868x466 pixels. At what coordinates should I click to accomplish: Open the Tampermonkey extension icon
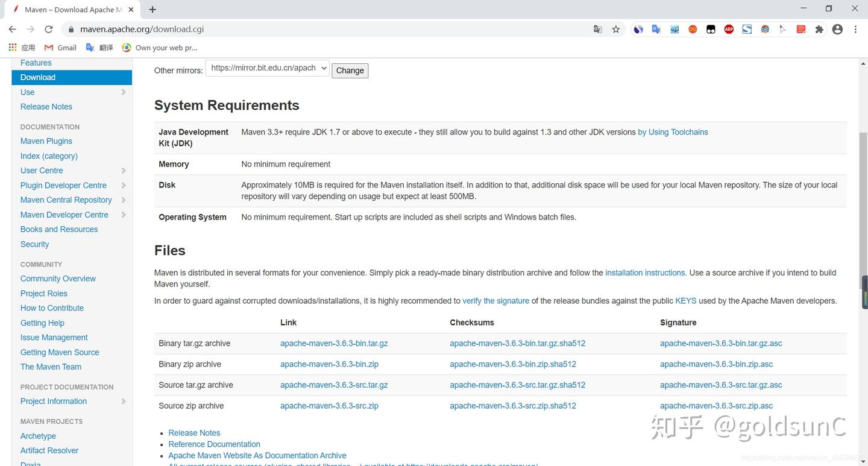coord(711,29)
